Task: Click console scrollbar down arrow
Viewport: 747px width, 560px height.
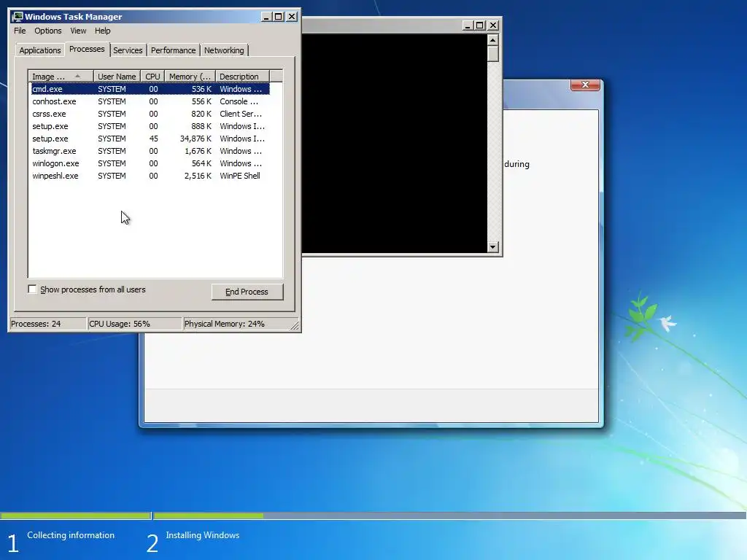Action: tap(493, 246)
